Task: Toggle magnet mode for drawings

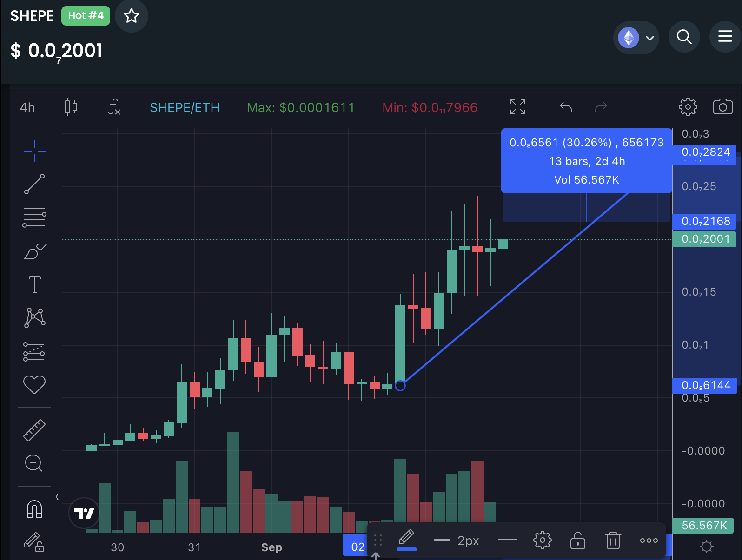Action: 34,509
